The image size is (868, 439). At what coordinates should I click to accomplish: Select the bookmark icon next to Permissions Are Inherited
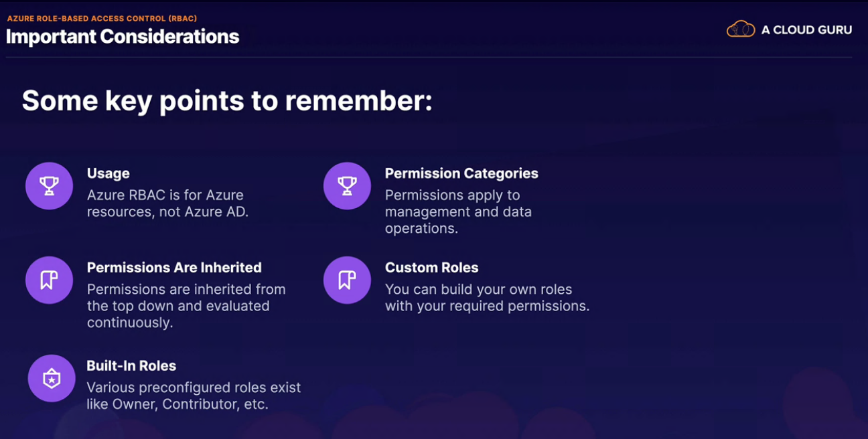[x=49, y=280]
